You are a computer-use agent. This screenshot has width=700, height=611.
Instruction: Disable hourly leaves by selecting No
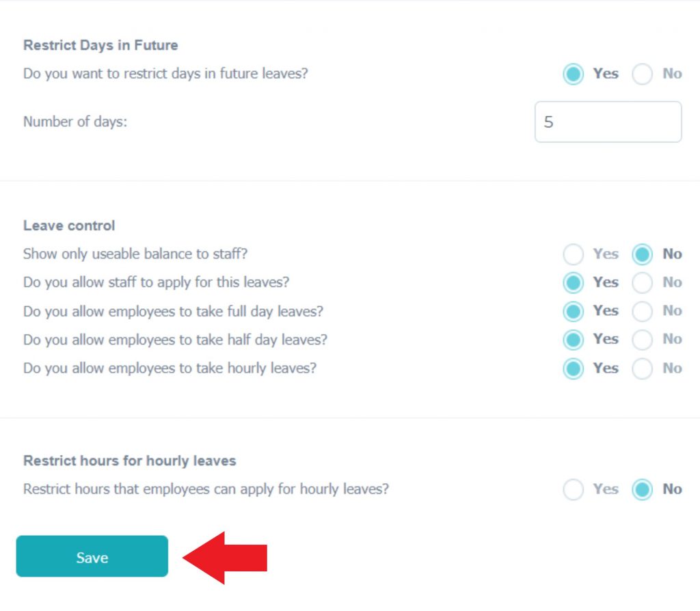point(643,368)
